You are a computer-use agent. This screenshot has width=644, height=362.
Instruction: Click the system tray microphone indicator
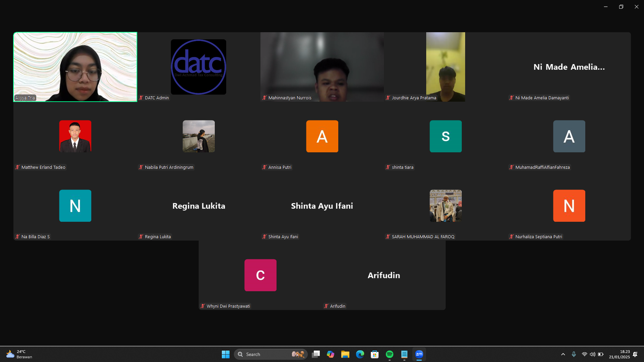(574, 354)
